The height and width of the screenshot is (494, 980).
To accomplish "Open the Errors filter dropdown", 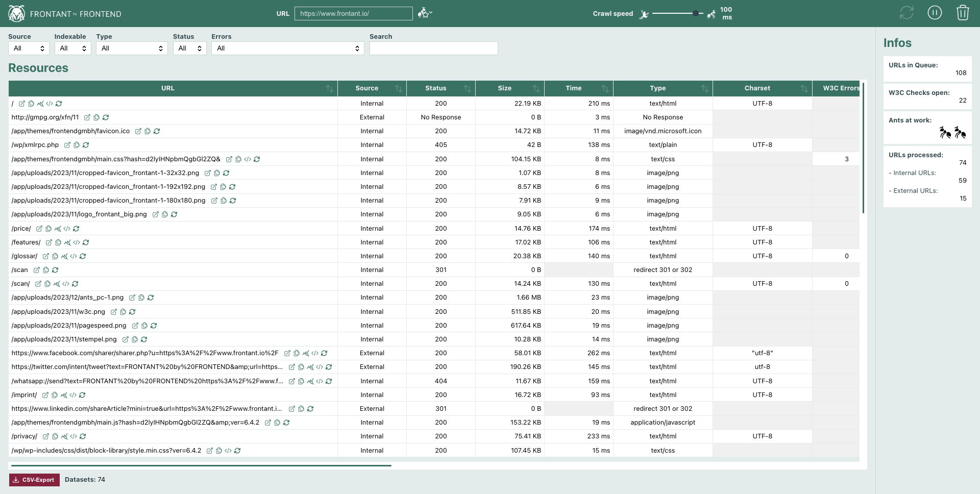I will (x=287, y=48).
